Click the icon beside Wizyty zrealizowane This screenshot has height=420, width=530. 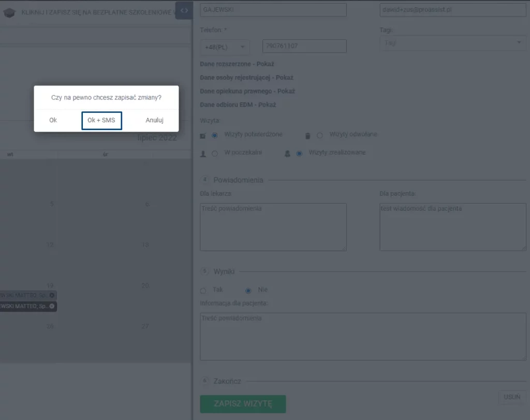(x=287, y=154)
